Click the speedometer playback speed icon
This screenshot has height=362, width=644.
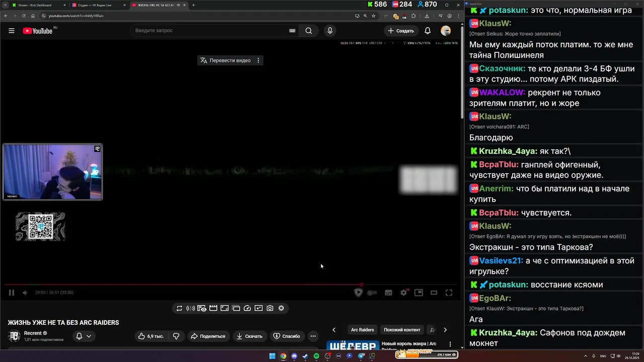(247, 308)
